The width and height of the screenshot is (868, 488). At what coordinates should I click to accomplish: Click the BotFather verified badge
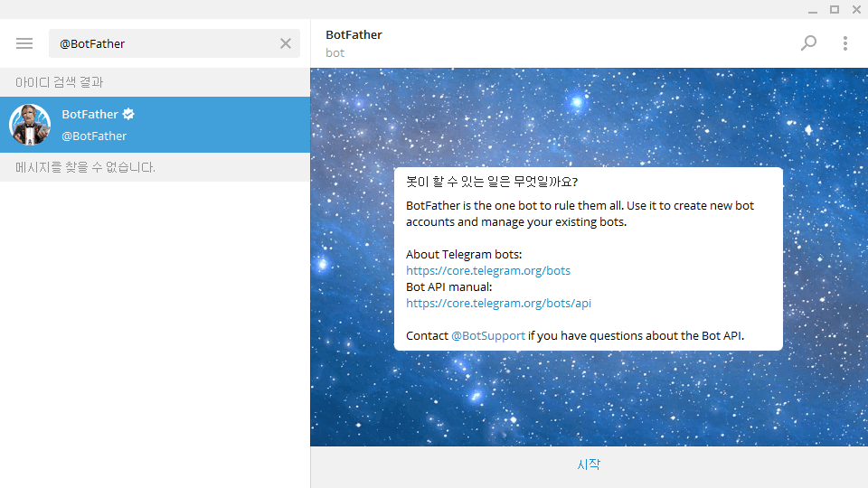pyautogui.click(x=129, y=114)
